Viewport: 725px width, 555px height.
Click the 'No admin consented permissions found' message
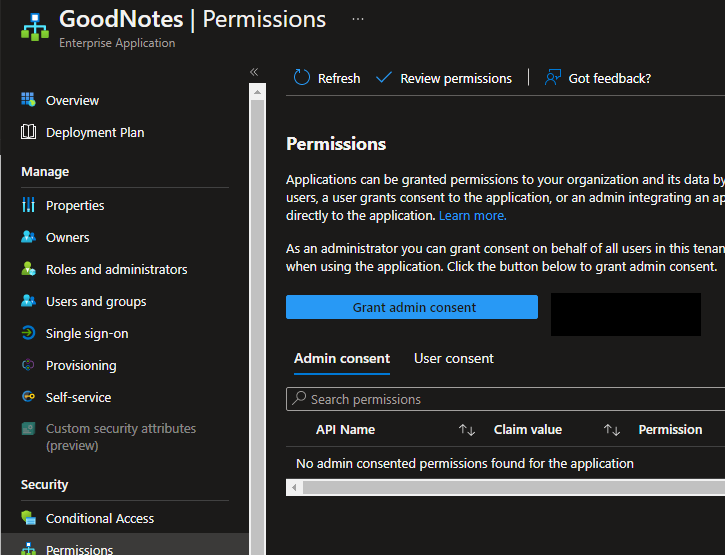tap(465, 463)
